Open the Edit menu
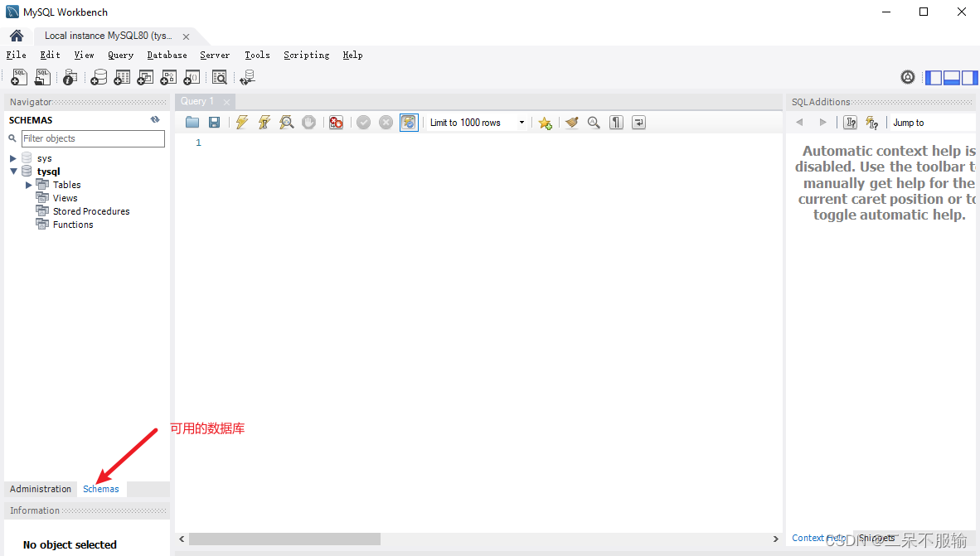This screenshot has height=556, width=980. (50, 55)
